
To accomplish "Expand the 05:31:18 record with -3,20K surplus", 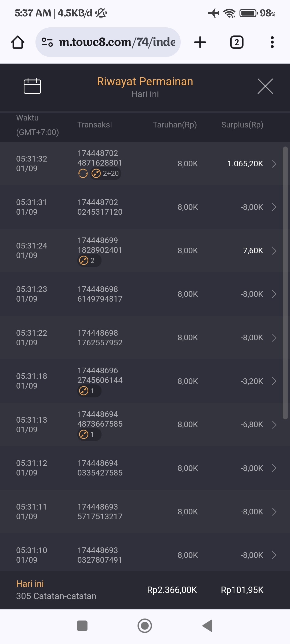I will point(274,381).
